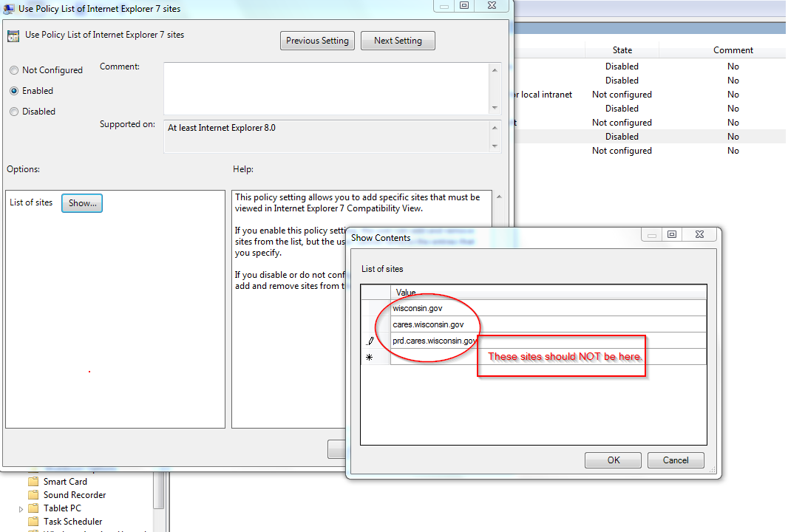Click the Task Scheduler folder icon

coord(34,522)
